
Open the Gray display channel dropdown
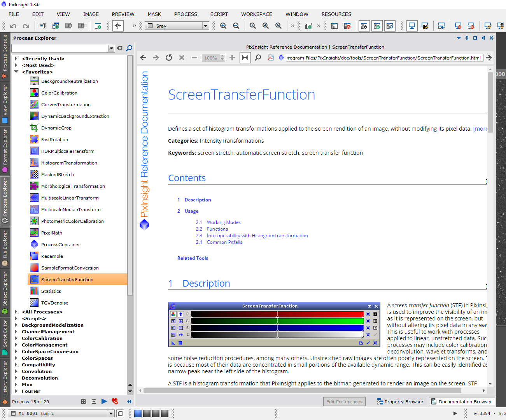[x=177, y=26]
